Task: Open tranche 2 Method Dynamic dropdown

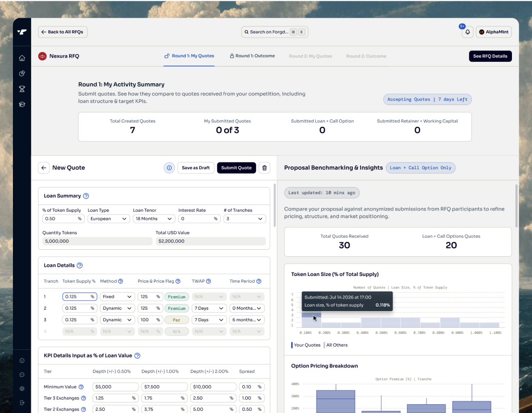Action: (117, 308)
